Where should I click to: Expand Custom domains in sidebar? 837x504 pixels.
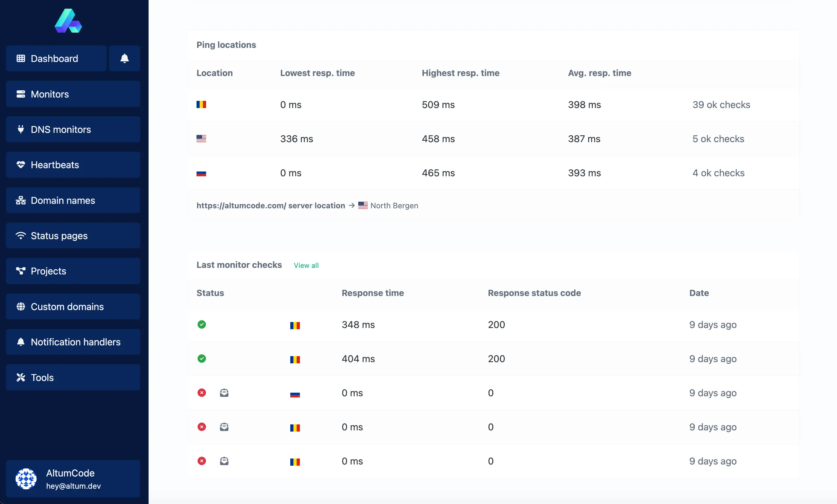click(x=68, y=306)
